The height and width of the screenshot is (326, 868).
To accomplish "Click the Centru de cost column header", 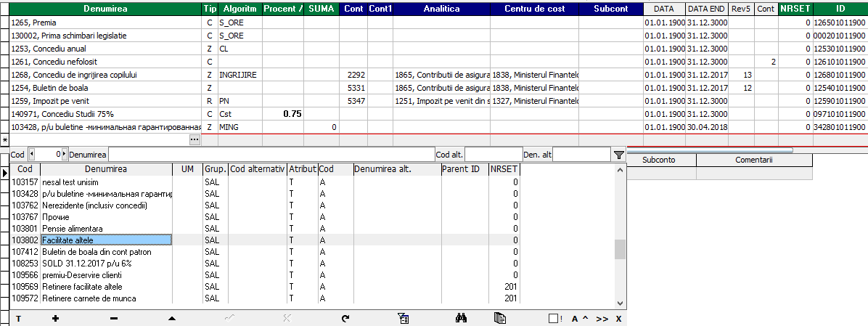I will (x=534, y=9).
